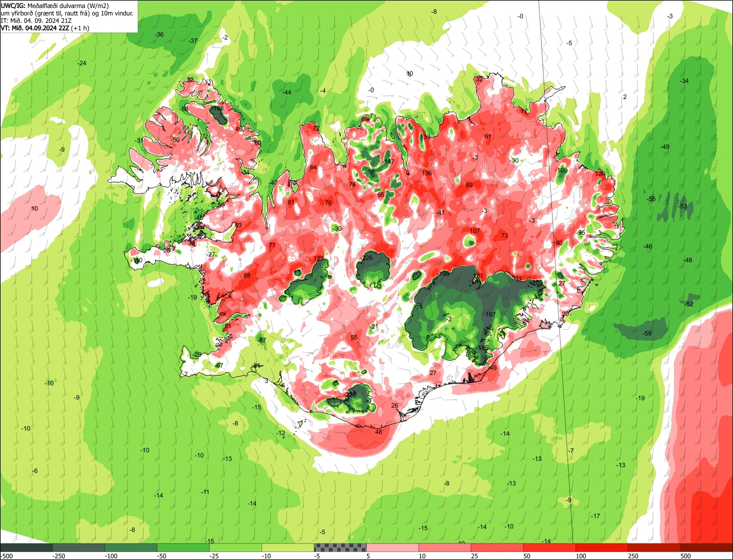
Task: Select the -10 to -5 yellow-green legend swatch
Action: (288, 547)
